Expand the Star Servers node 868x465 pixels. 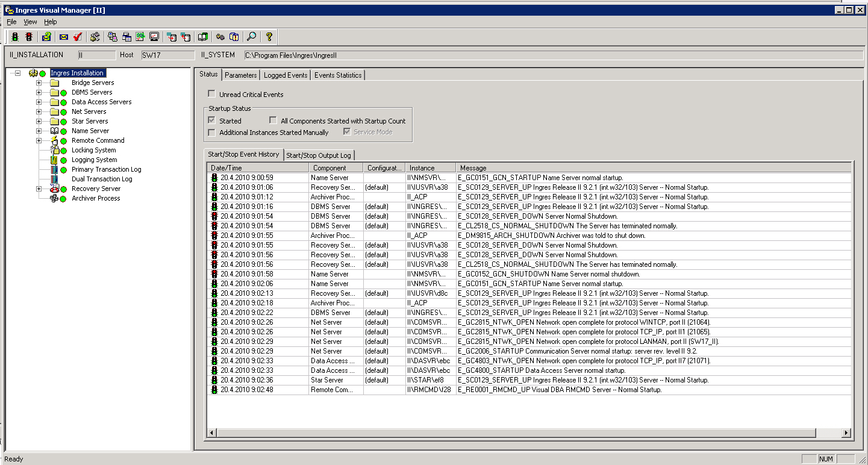coord(39,121)
